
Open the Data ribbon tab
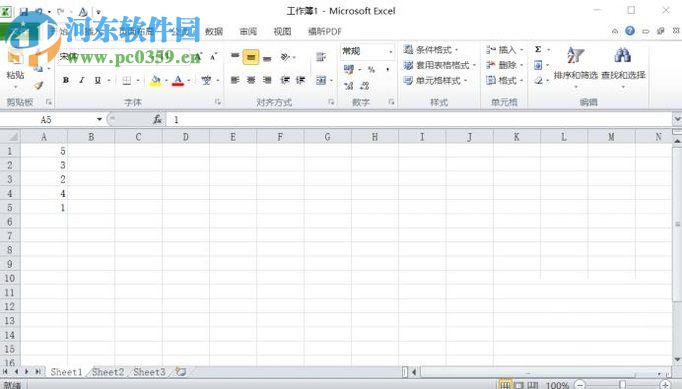click(214, 31)
